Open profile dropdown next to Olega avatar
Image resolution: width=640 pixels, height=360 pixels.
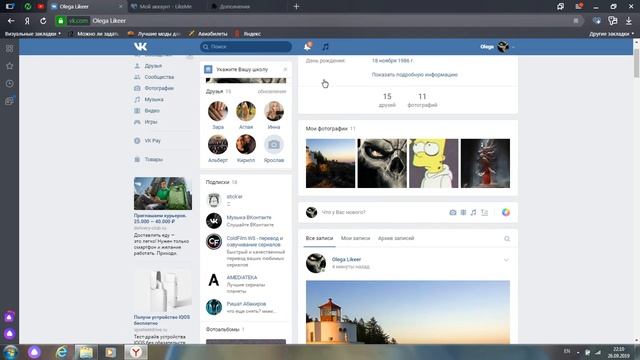click(x=513, y=47)
